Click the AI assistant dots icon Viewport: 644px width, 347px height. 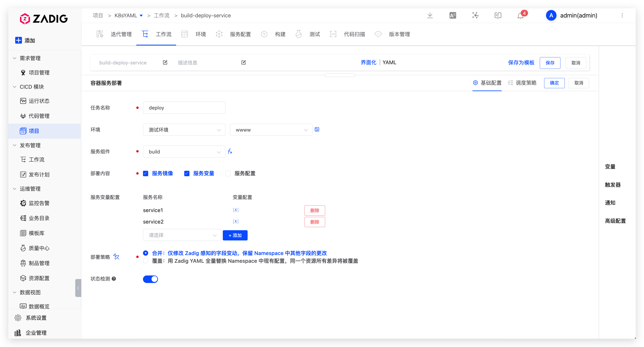pyautogui.click(x=475, y=15)
